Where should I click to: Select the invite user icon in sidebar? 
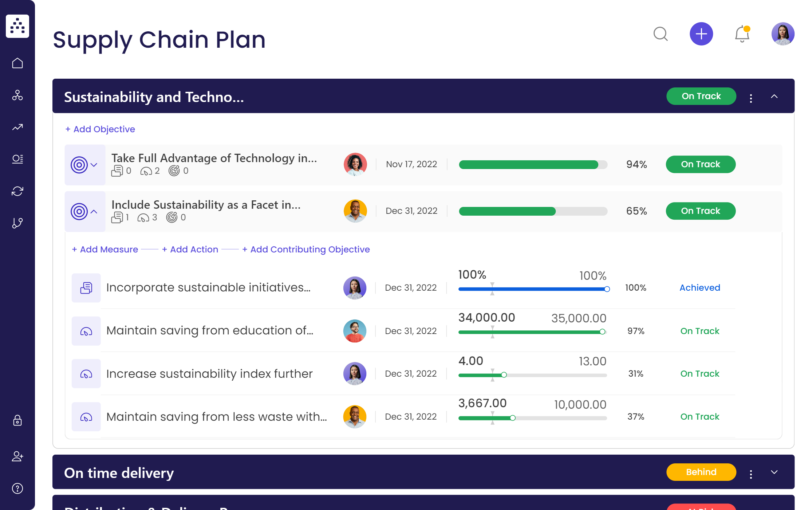[x=17, y=456]
